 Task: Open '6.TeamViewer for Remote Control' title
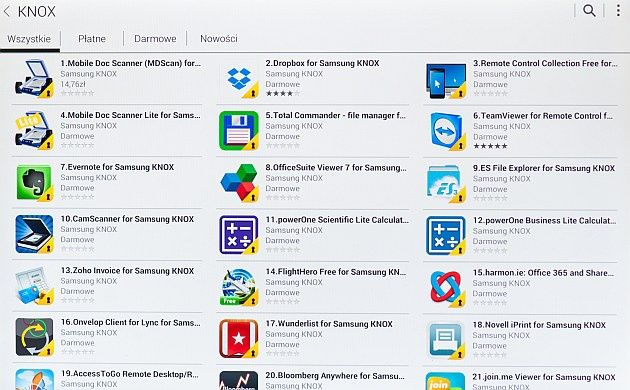point(543,116)
